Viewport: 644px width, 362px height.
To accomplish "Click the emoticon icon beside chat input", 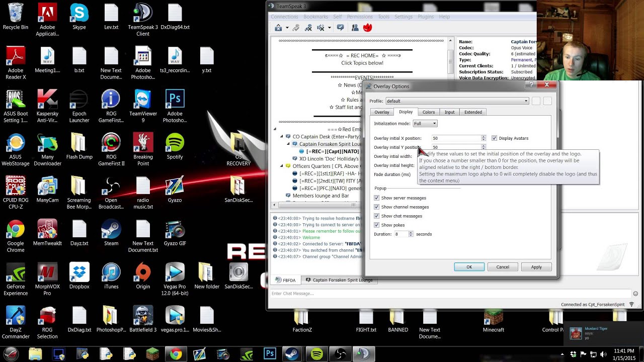I will [x=635, y=294].
